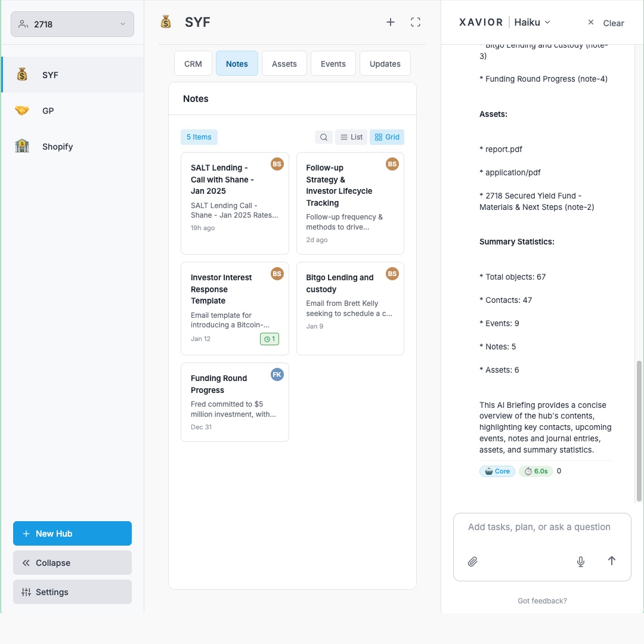Open the 2718 account dropdown
Screen dimensions: 644x644
72,24
